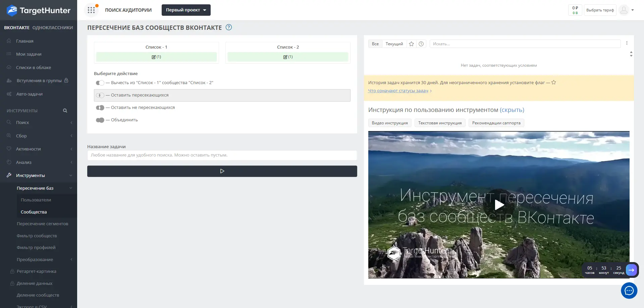Open the user avatar icon

624,10
